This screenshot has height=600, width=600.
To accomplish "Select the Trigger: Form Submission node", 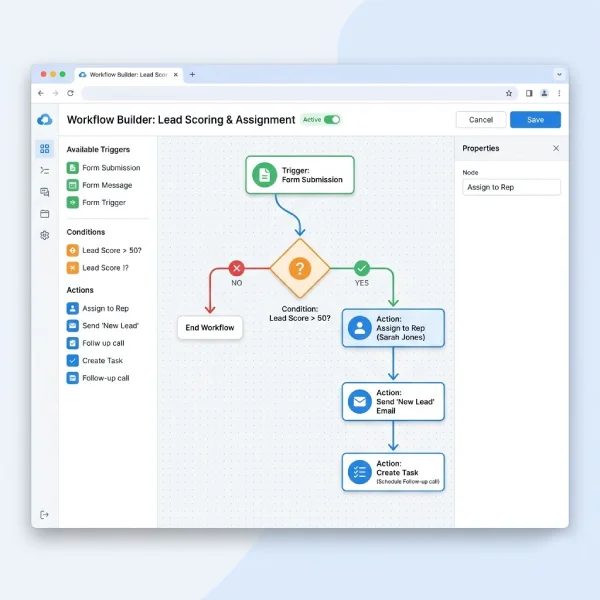I will [300, 175].
